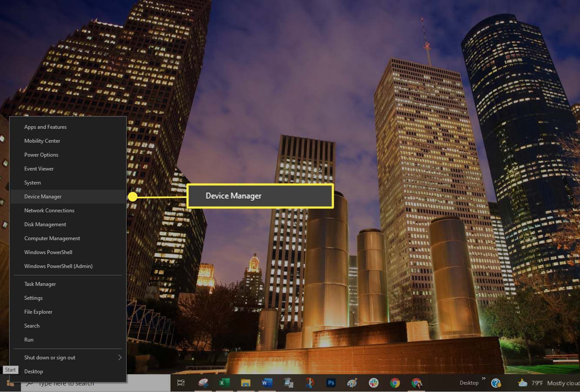The height and width of the screenshot is (392, 580).
Task: Open Slack from the taskbar
Action: point(374,383)
